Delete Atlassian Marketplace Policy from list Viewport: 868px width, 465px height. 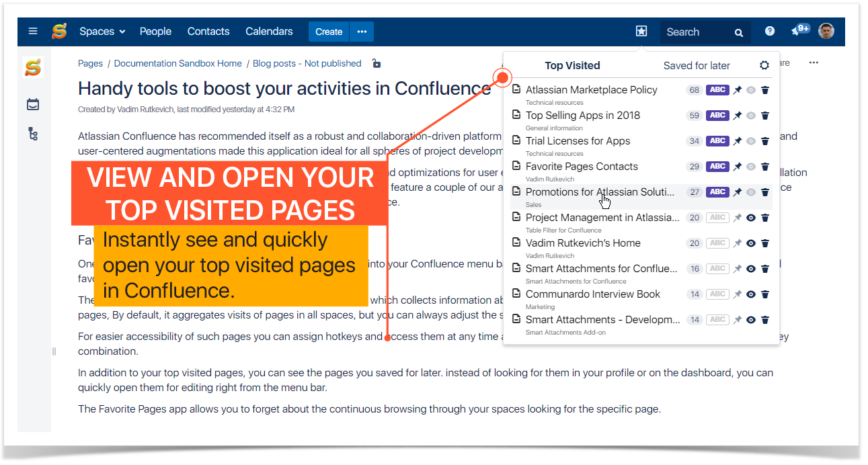click(x=765, y=90)
